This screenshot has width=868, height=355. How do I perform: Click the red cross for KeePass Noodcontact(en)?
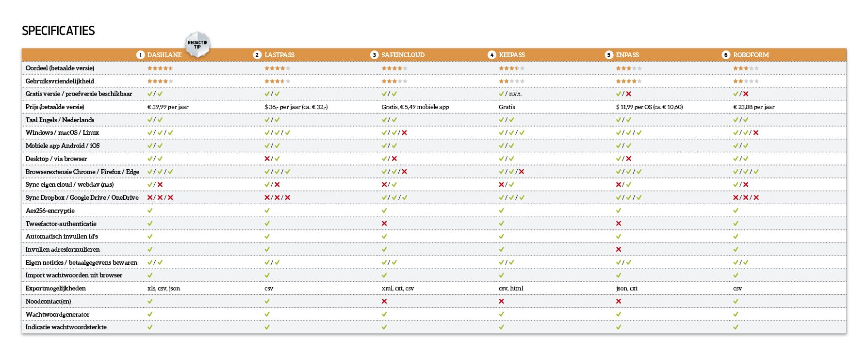[501, 301]
